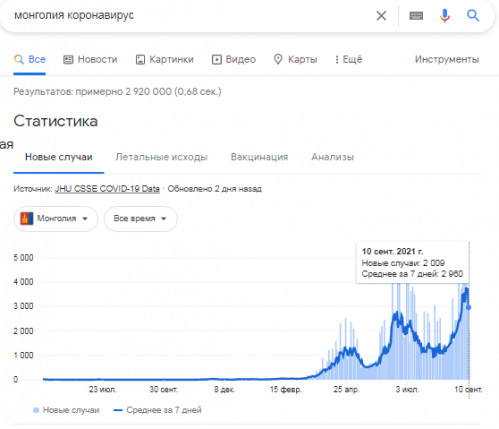
Task: Click the '1 000' y-axis label
Action: point(23,355)
